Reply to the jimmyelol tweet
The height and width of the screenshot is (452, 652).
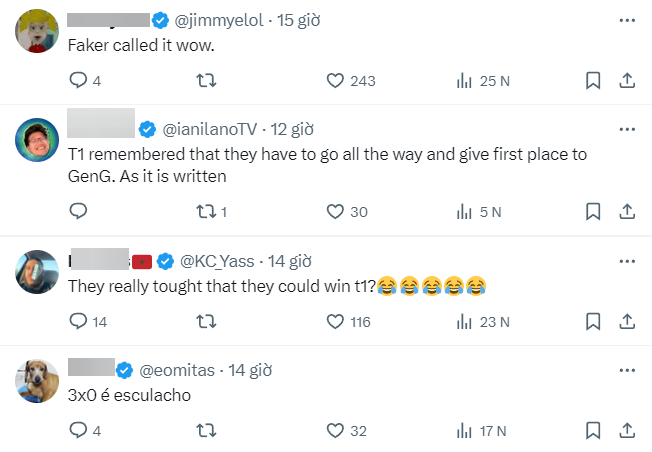(x=79, y=81)
